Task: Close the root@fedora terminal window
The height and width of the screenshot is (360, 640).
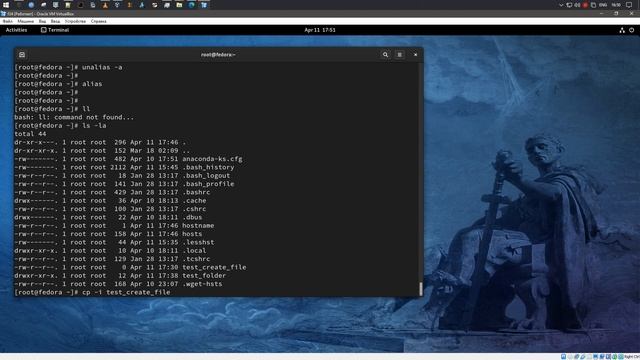Action: click(416, 55)
